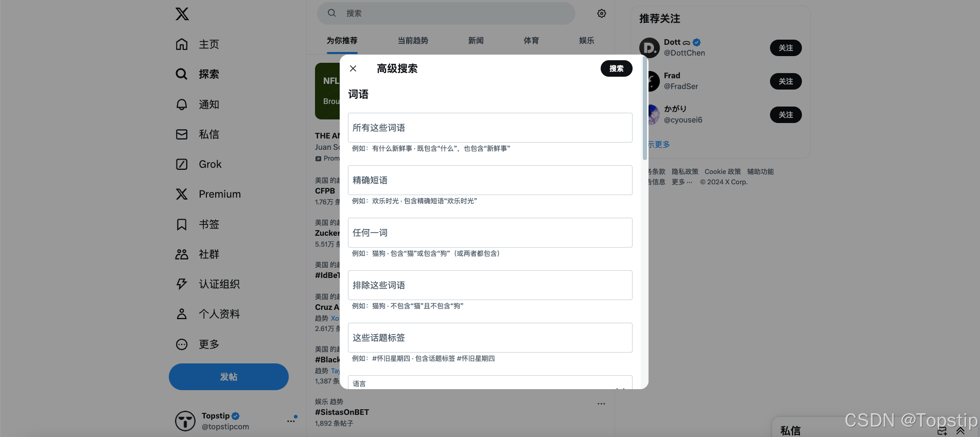Focus the 这些话题标签 input field
Viewport: 980px width, 437px height.
pyautogui.click(x=490, y=338)
